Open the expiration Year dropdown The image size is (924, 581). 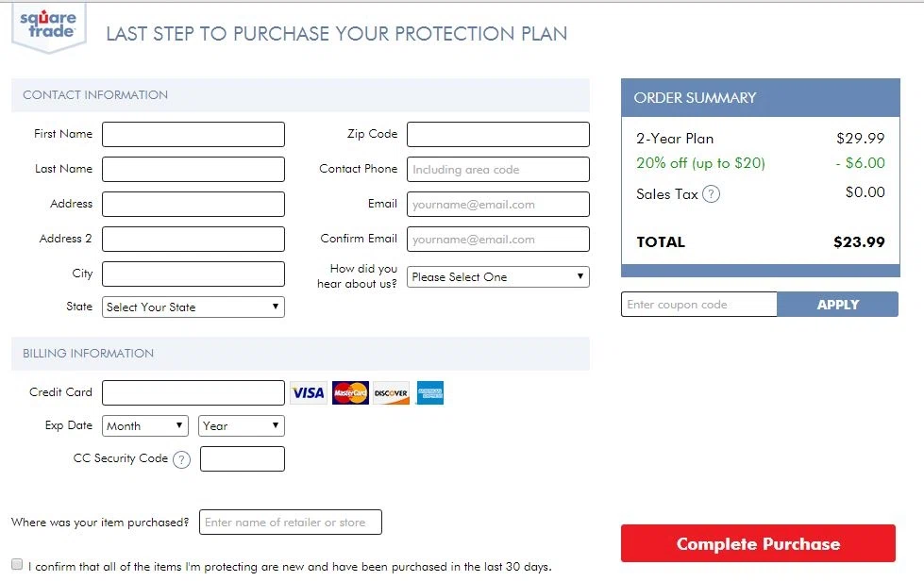tap(242, 425)
